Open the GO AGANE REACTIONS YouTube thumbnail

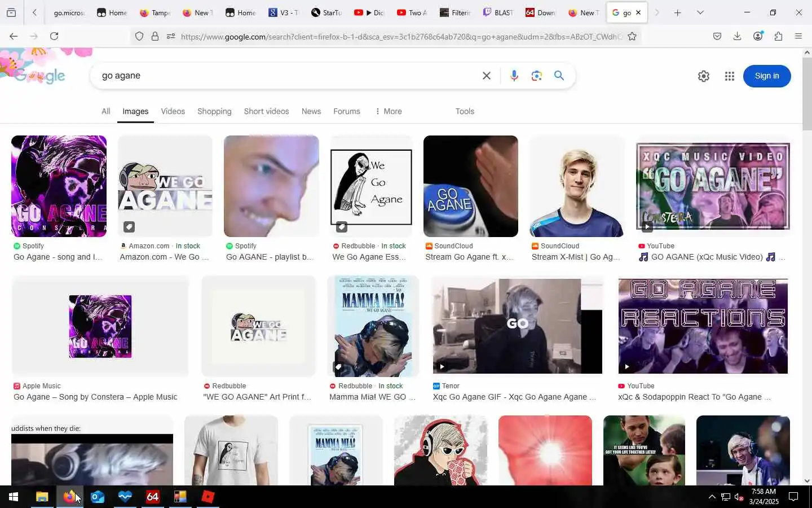tap(703, 326)
